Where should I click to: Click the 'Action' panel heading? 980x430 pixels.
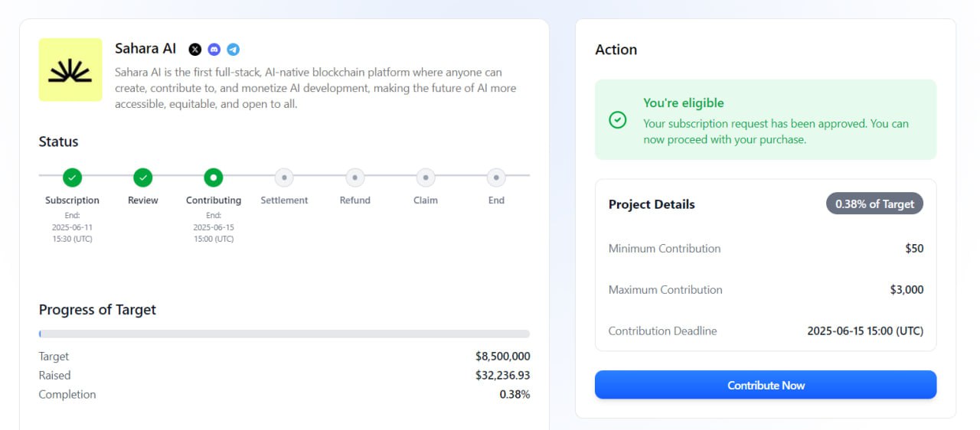(x=616, y=50)
